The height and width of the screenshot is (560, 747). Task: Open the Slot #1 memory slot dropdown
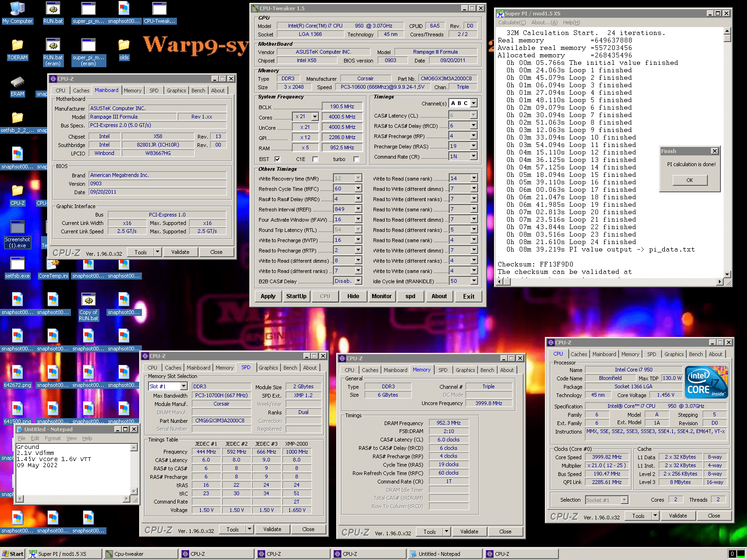click(x=183, y=386)
